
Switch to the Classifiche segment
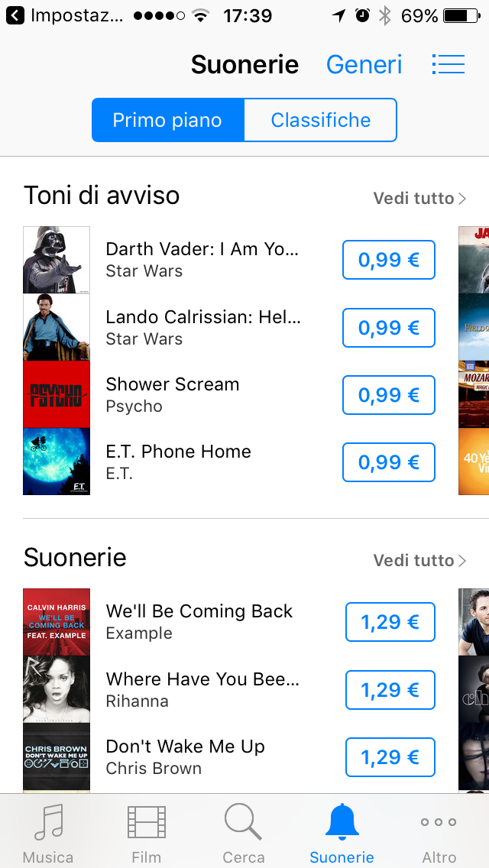pyautogui.click(x=321, y=120)
